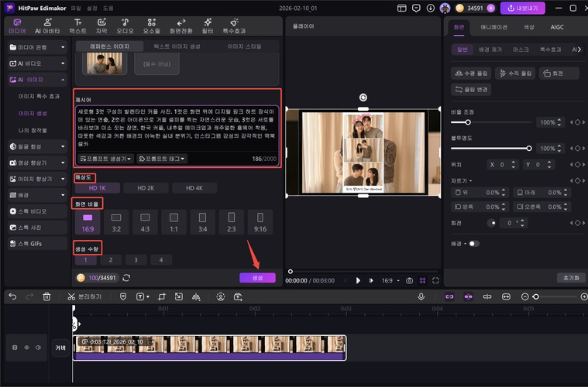588x387 pixels.
Task: Zoom out the timeline with minus icon
Action: pos(524,296)
